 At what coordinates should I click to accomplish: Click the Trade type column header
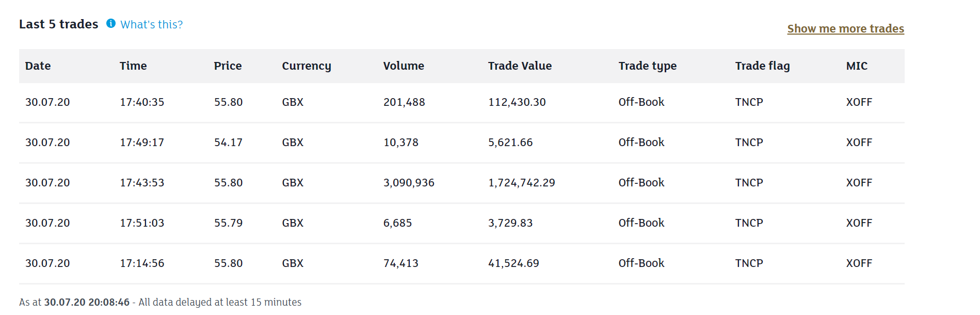pos(647,66)
